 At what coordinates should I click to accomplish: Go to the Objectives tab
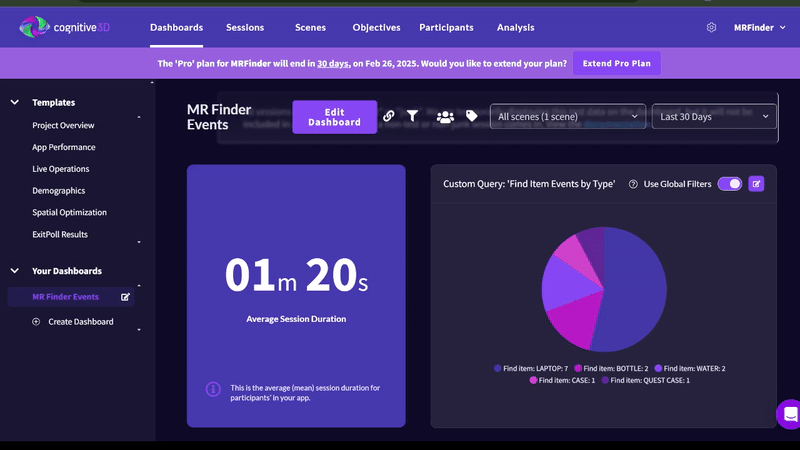coord(377,28)
